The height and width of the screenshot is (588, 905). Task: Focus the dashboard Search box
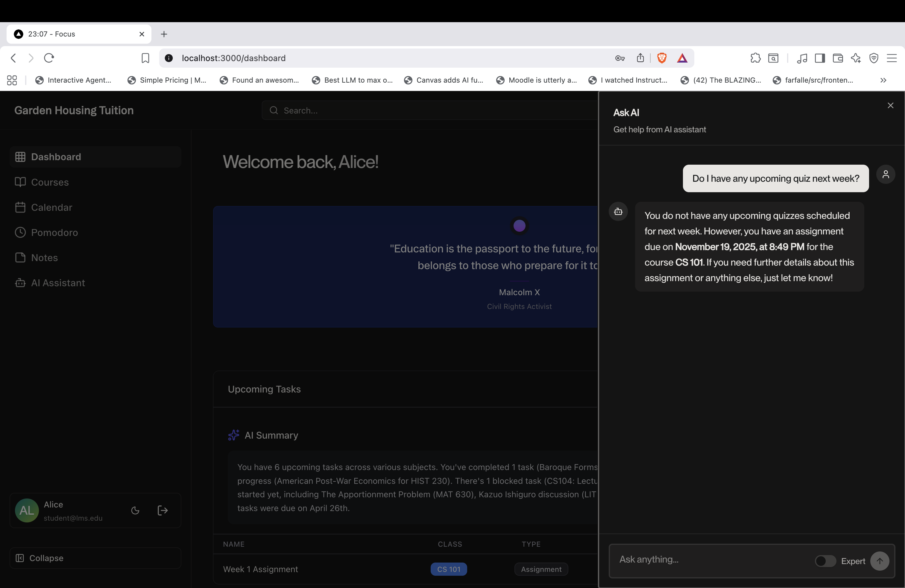tap(430, 110)
